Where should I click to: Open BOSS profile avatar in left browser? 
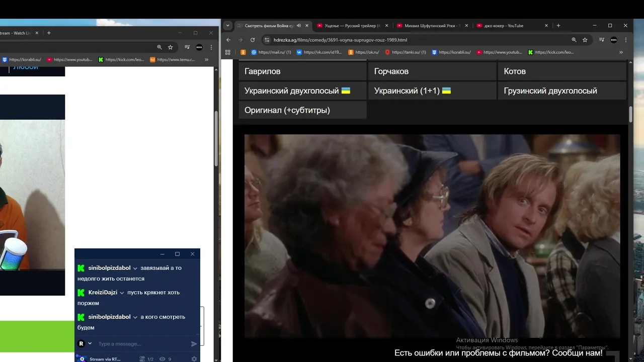(x=199, y=47)
